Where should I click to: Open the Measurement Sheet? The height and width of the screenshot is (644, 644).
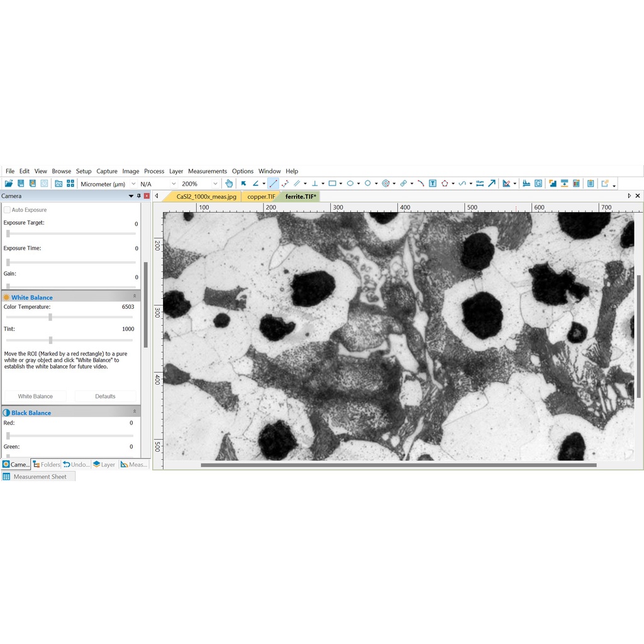point(39,477)
